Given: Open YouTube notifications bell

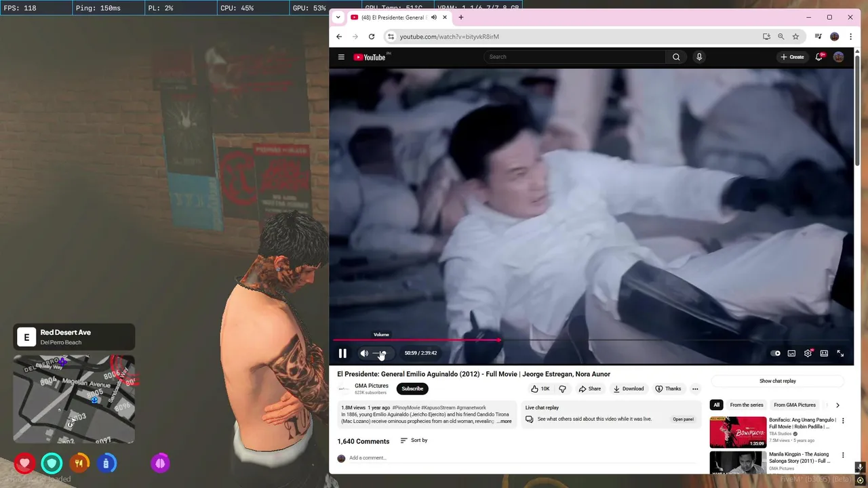Looking at the screenshot, I should (819, 57).
